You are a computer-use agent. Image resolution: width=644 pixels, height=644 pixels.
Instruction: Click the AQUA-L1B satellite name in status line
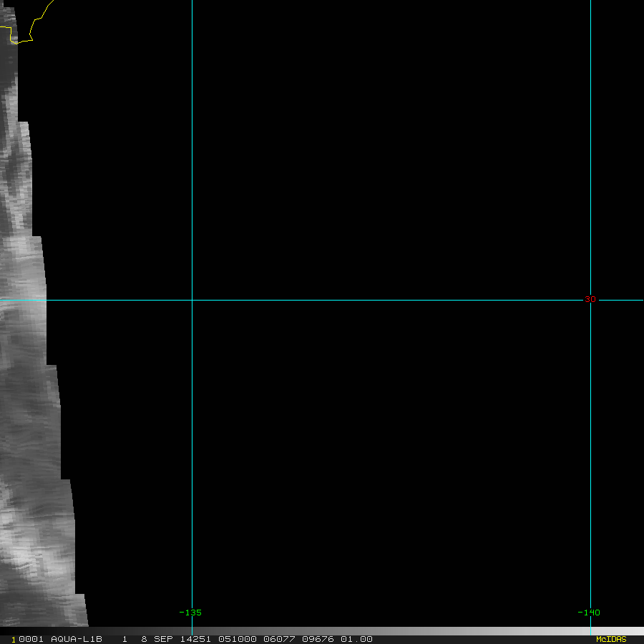click(x=77, y=639)
